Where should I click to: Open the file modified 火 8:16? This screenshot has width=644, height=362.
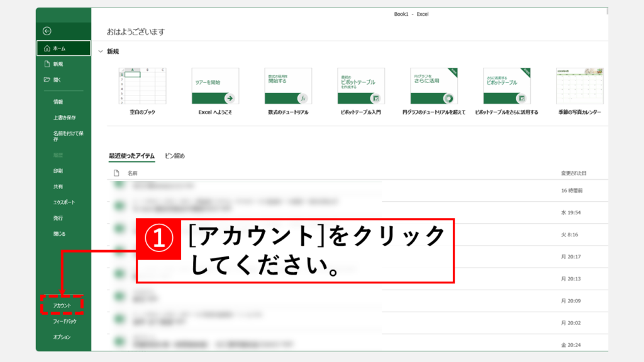tap(357, 234)
